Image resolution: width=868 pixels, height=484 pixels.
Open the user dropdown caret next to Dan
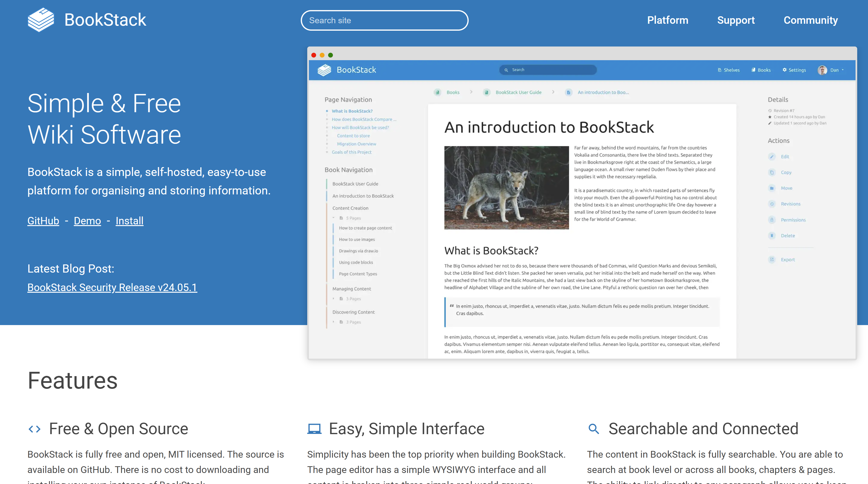(x=843, y=70)
